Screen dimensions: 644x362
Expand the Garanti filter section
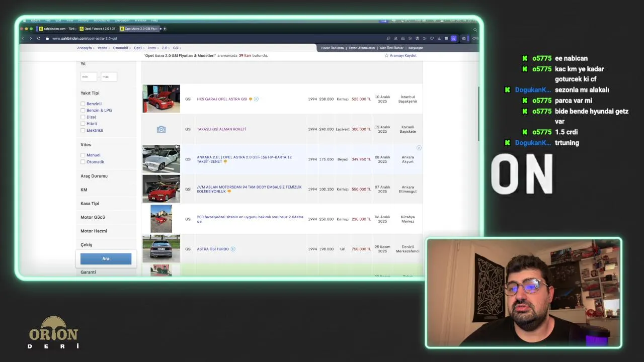tap(88, 272)
